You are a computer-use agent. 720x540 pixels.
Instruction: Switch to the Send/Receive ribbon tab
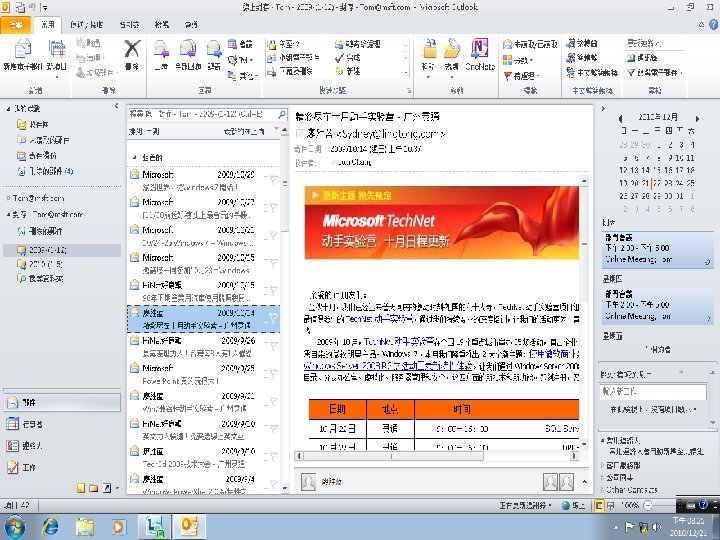tap(86, 25)
